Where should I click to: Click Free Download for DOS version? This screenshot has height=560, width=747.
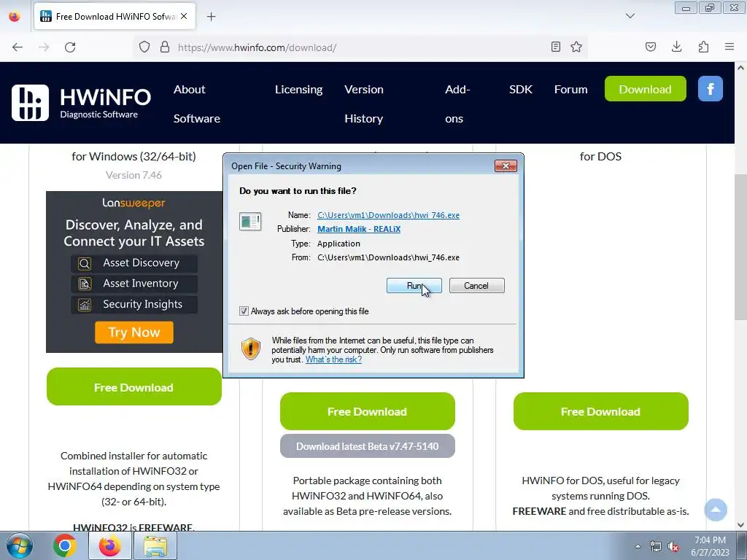pos(601,411)
